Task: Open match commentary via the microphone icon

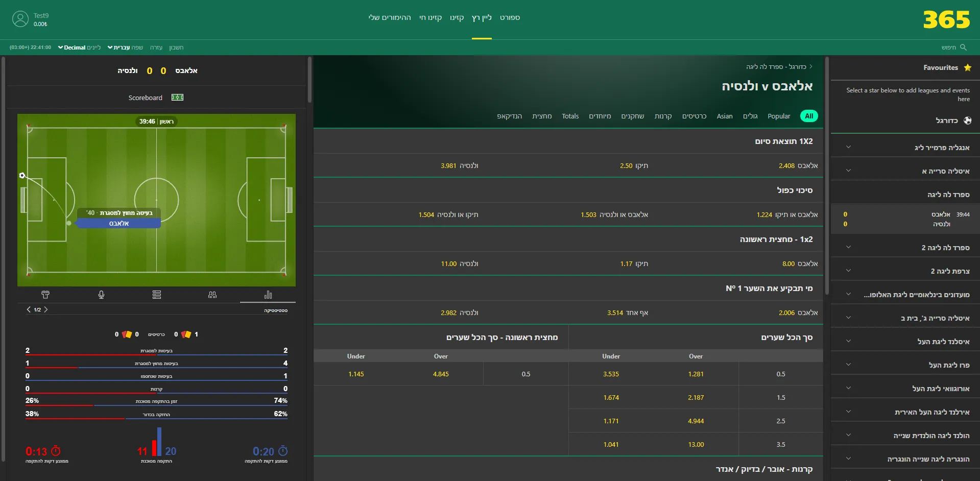Action: coord(102,295)
